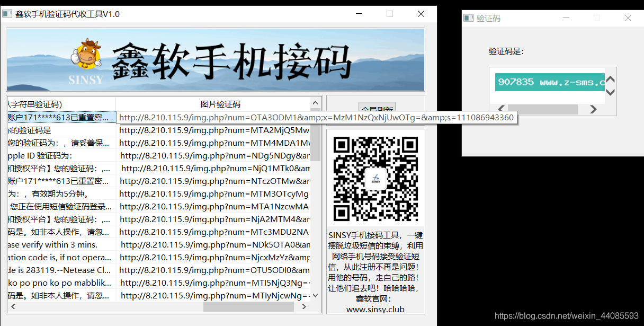Select the URL cell with num=NDg5NDgy
The width and height of the screenshot is (644, 326).
[213, 155]
